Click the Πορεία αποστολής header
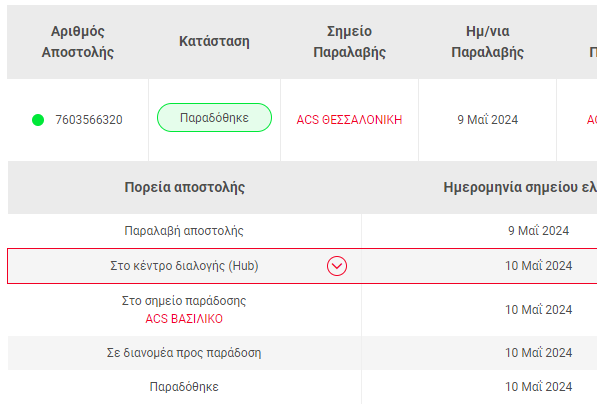The width and height of the screenshot is (597, 415). [x=185, y=187]
